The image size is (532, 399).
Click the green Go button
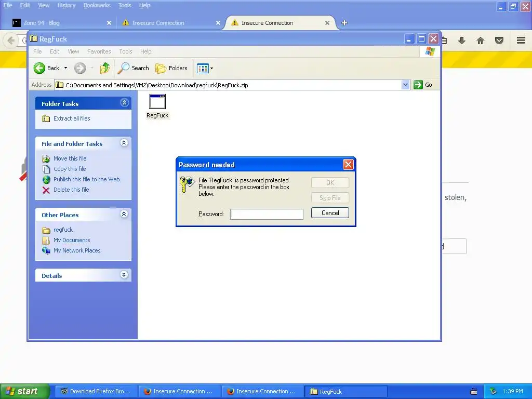tap(423, 85)
